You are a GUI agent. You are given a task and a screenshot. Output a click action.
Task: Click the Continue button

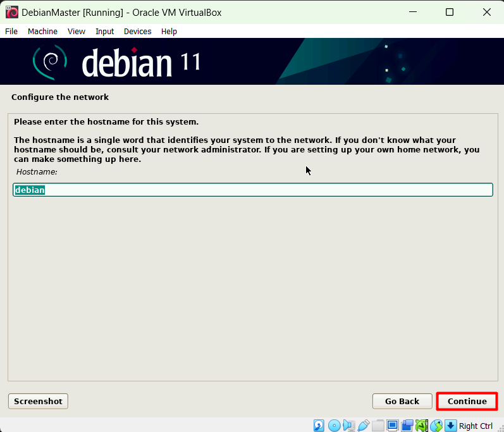click(x=467, y=401)
